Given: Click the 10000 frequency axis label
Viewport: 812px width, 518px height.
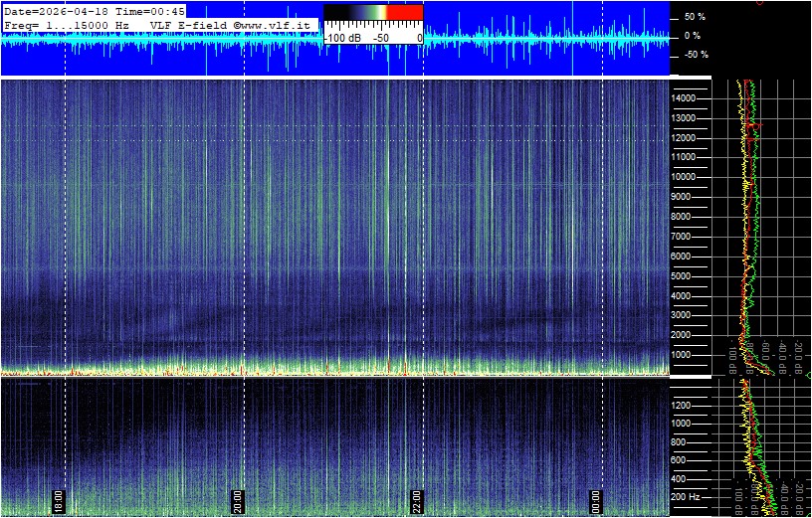Looking at the screenshot, I should [683, 177].
